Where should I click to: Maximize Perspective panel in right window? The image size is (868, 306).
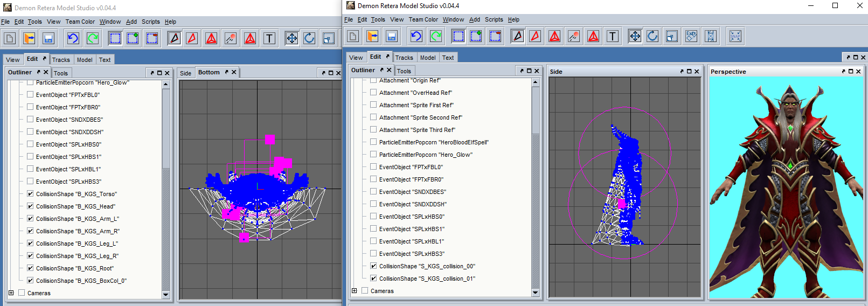point(851,71)
